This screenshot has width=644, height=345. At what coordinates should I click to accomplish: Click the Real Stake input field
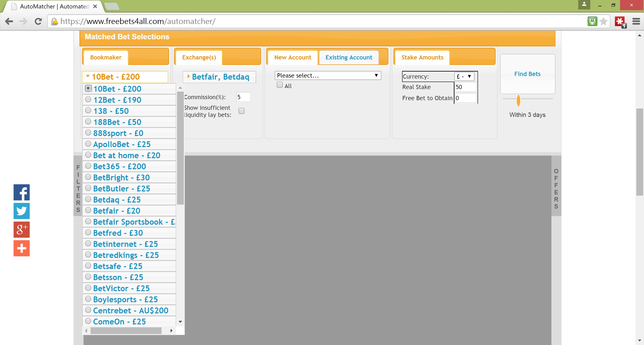coord(465,87)
